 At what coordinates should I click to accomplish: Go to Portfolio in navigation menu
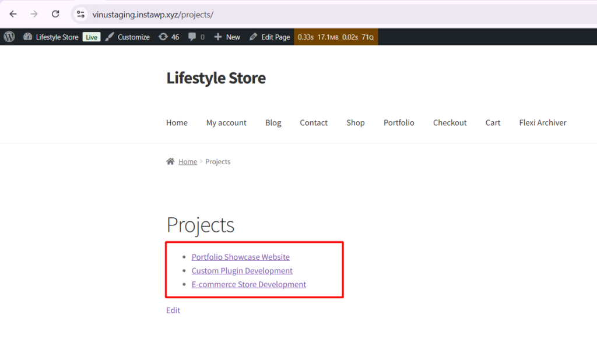(399, 122)
